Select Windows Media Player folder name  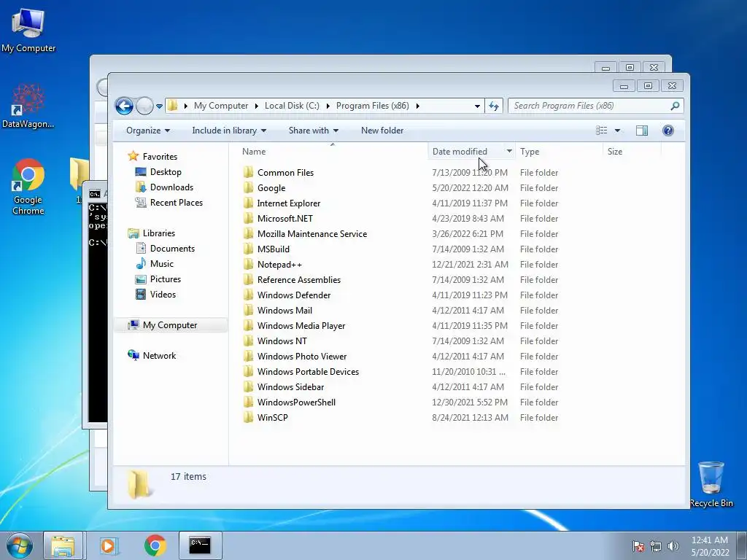[x=301, y=326]
